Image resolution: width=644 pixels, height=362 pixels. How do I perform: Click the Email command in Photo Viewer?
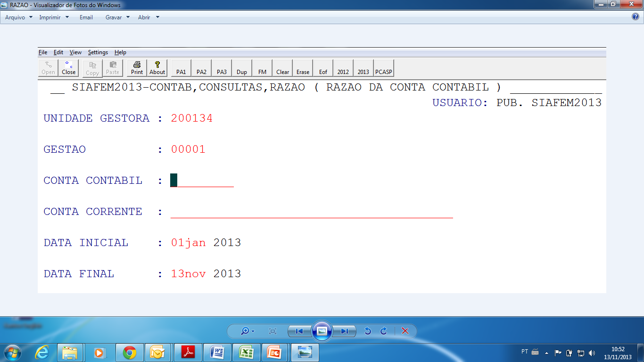tap(86, 17)
